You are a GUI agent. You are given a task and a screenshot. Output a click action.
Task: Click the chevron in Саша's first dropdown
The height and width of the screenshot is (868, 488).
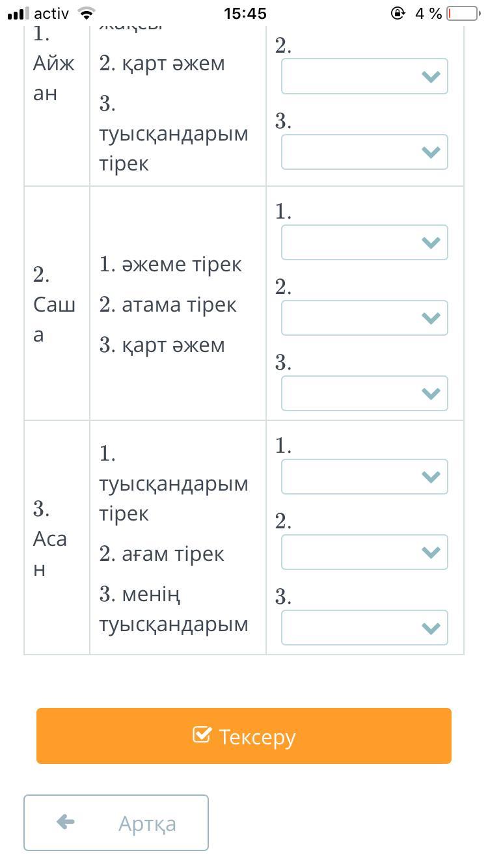coord(431,242)
